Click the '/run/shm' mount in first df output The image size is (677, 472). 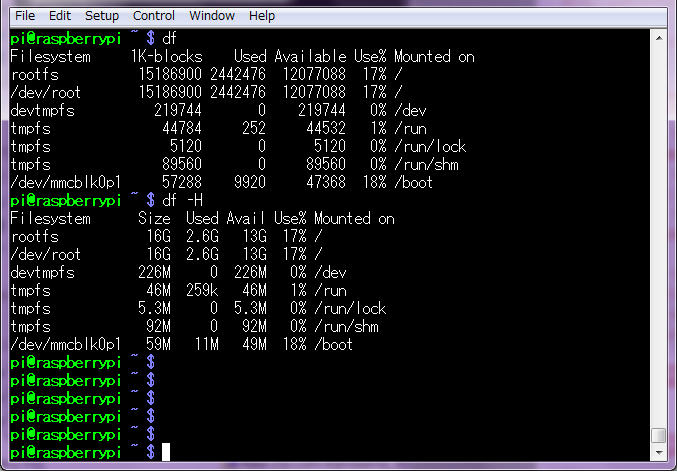tap(426, 165)
